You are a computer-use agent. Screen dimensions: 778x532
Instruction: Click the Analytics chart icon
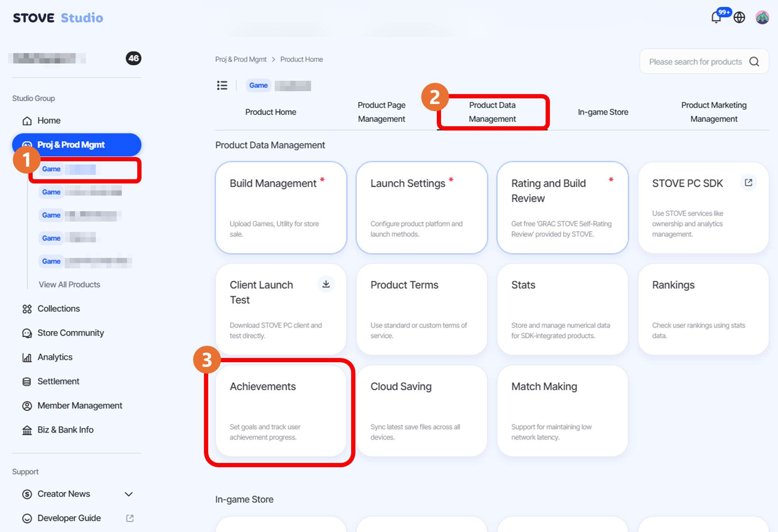click(x=27, y=357)
